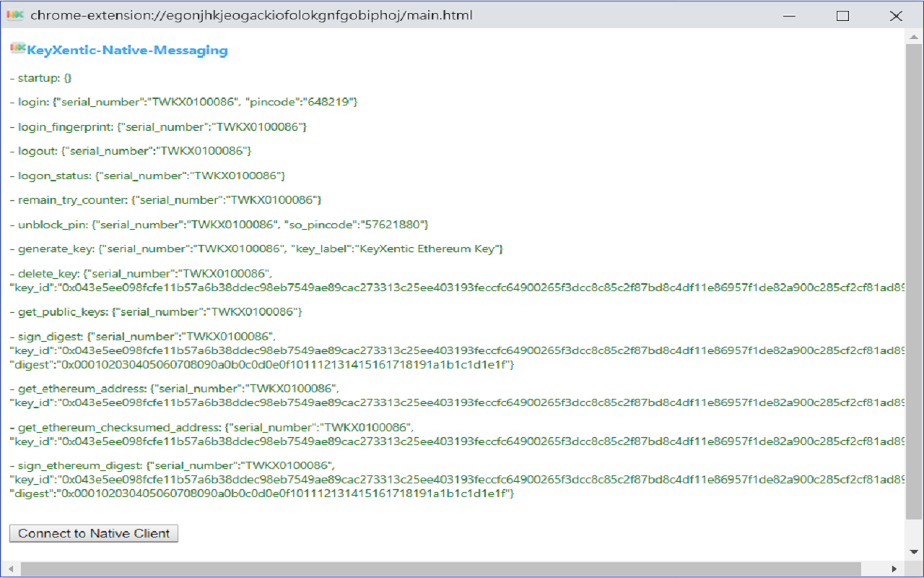Click the vertical scrollbar down arrow
The height and width of the screenshot is (578, 924).
coord(914,552)
